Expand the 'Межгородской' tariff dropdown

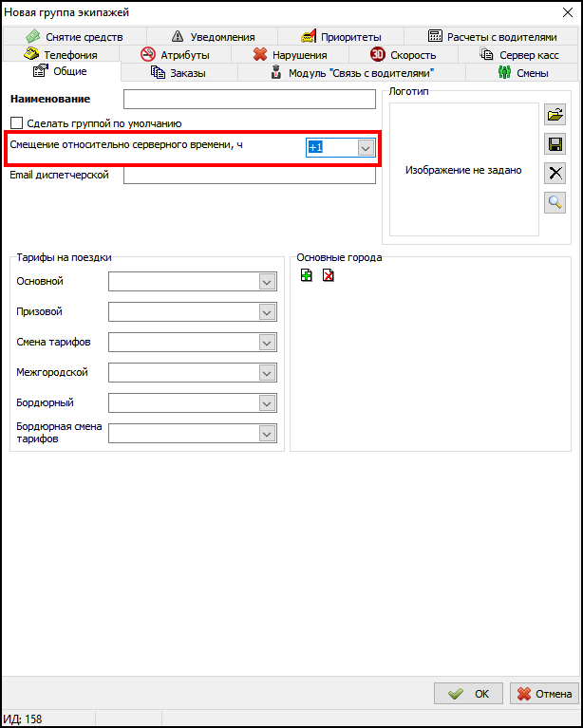[267, 373]
